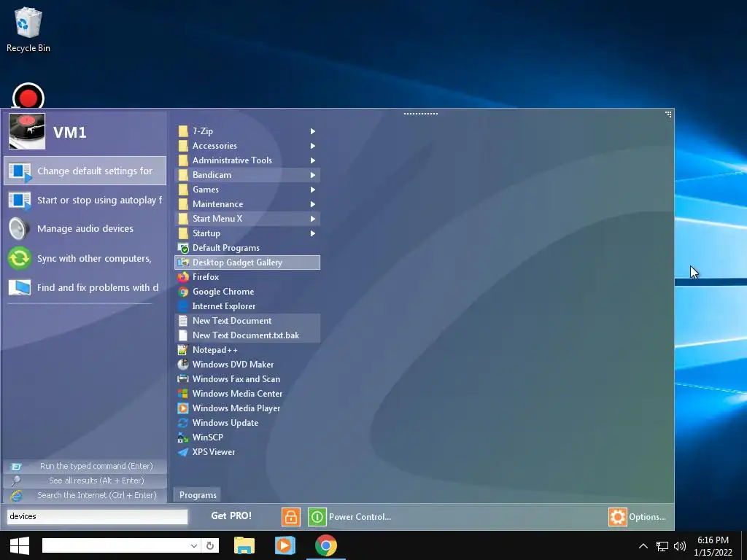This screenshot has width=747, height=560.
Task: Launch Desktop Gadget Gallery
Action: pyautogui.click(x=247, y=262)
